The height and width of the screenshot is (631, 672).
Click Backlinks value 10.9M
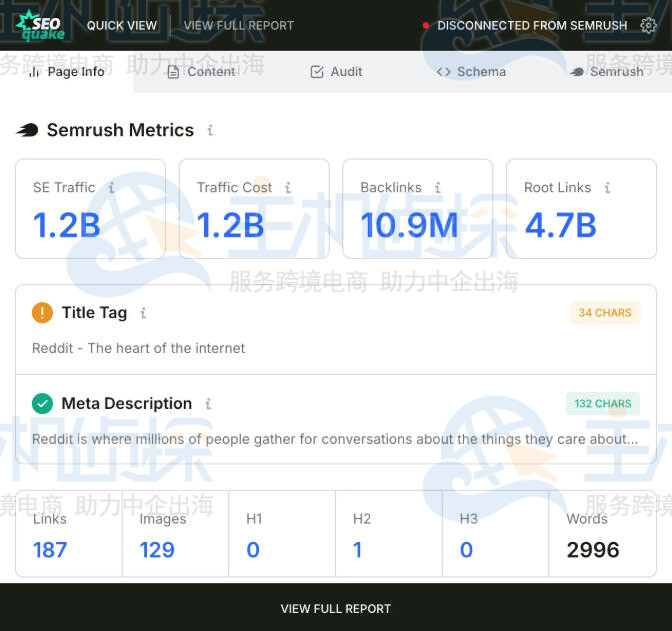(409, 225)
